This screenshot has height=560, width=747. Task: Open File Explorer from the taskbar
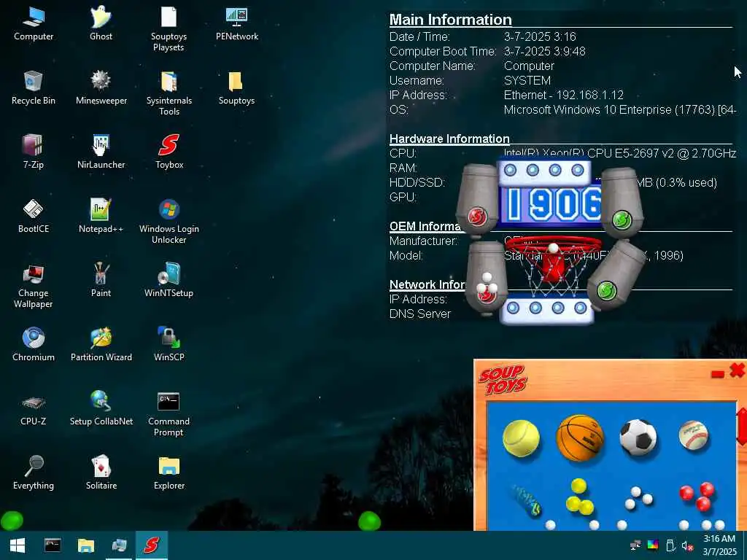point(86,545)
